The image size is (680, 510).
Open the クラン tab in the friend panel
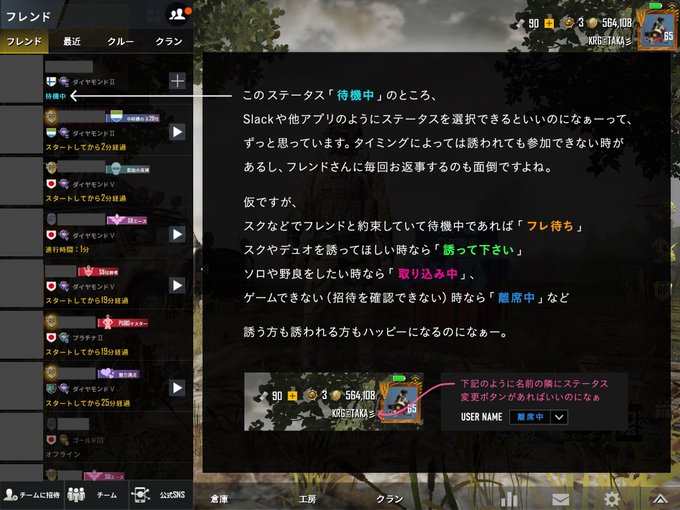pos(169,42)
